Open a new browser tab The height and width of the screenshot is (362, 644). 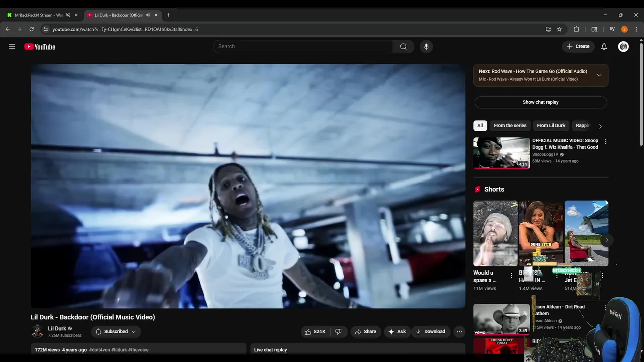(168, 15)
